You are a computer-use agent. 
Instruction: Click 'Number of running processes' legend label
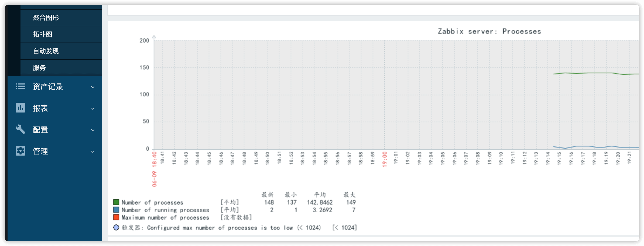(x=165, y=210)
